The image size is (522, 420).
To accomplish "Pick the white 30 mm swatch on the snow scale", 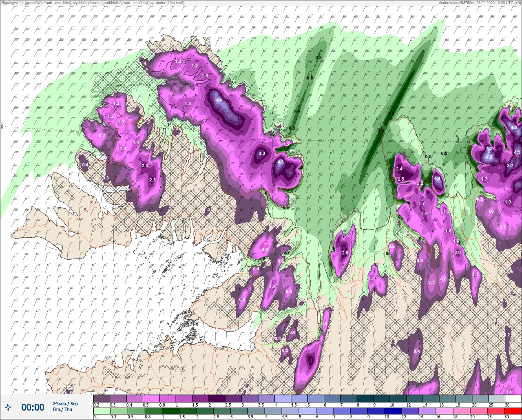I will (513, 398).
